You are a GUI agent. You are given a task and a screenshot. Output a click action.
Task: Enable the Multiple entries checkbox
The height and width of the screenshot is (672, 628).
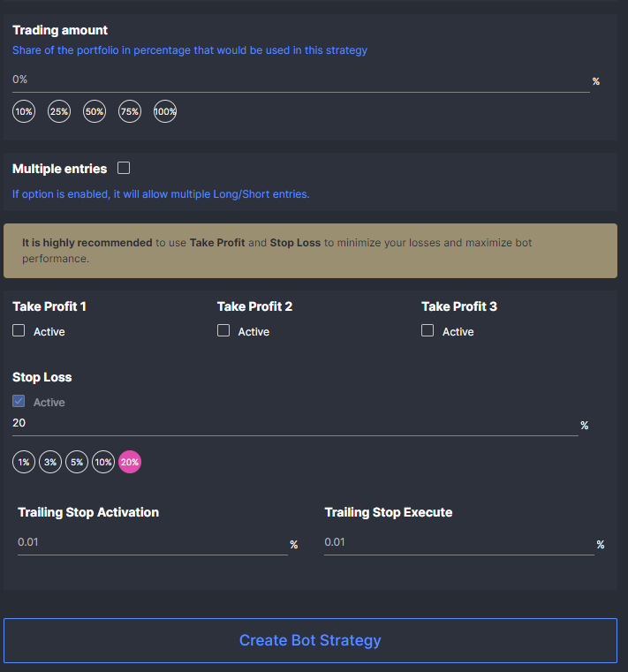pos(124,168)
